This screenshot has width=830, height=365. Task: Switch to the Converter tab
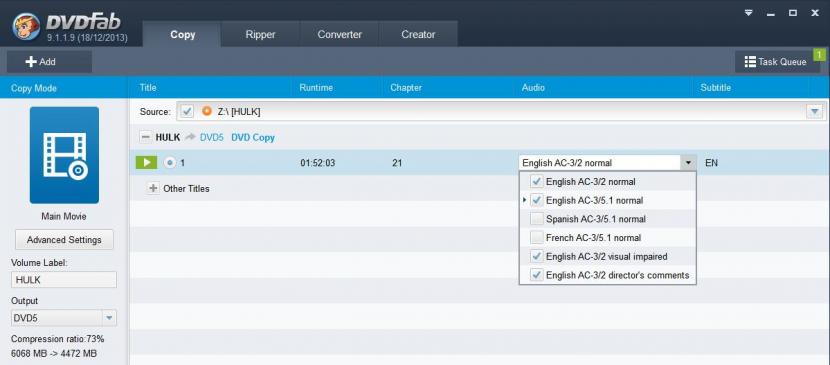(x=339, y=34)
